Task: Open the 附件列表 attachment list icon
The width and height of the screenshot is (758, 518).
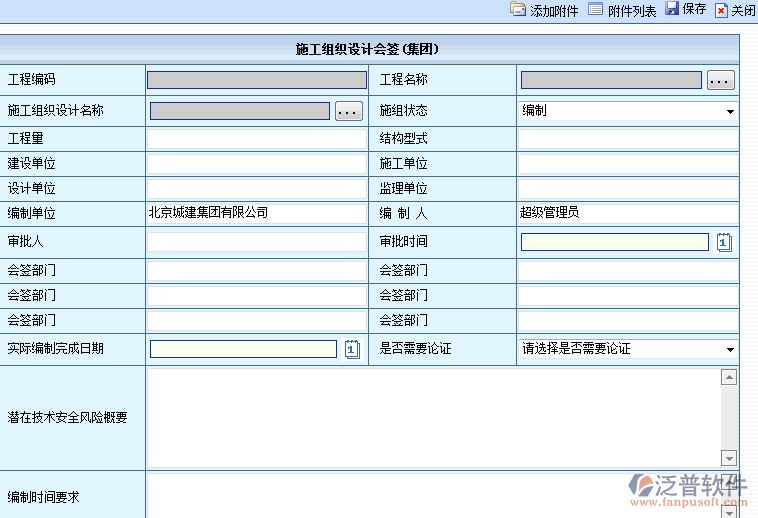Action: [595, 9]
